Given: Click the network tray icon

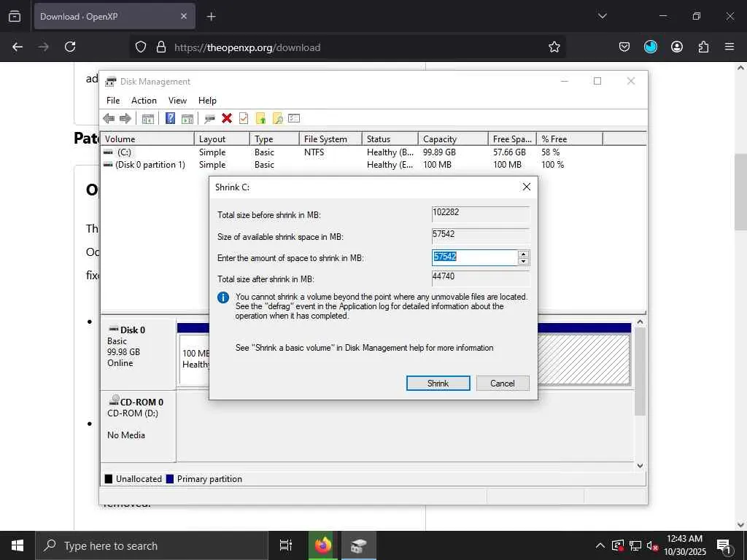Looking at the screenshot, I should [635, 545].
